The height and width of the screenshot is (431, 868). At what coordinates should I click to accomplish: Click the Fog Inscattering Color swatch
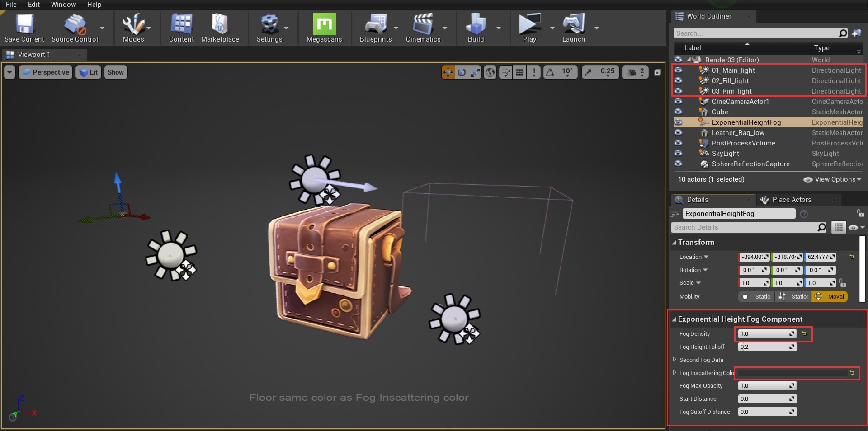(791, 373)
